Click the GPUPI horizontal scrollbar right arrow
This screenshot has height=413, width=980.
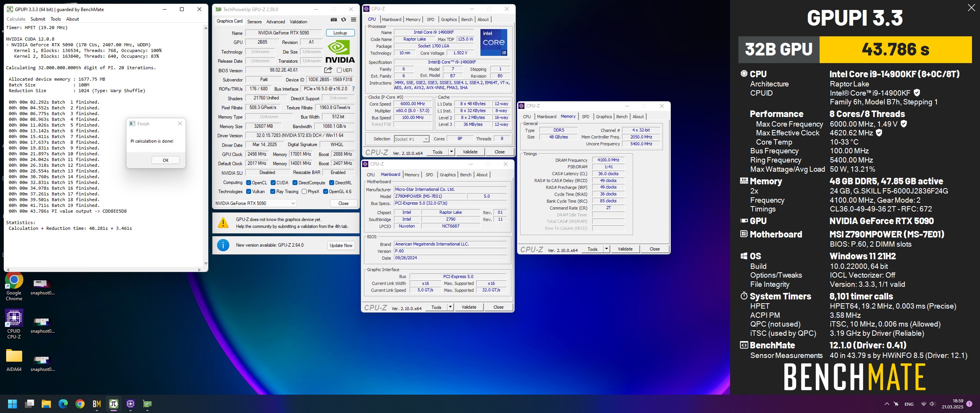[199, 270]
